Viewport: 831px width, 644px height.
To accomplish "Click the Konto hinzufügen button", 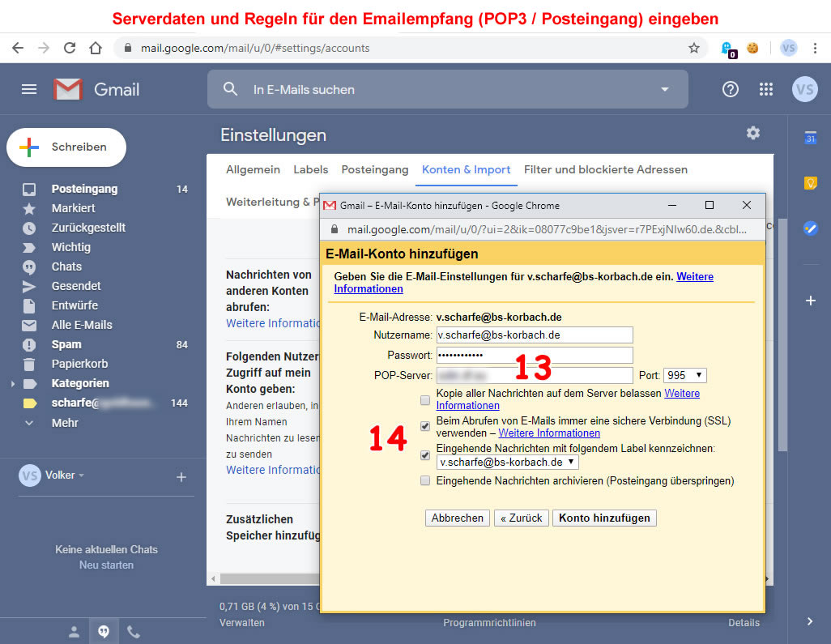I will pyautogui.click(x=604, y=518).
